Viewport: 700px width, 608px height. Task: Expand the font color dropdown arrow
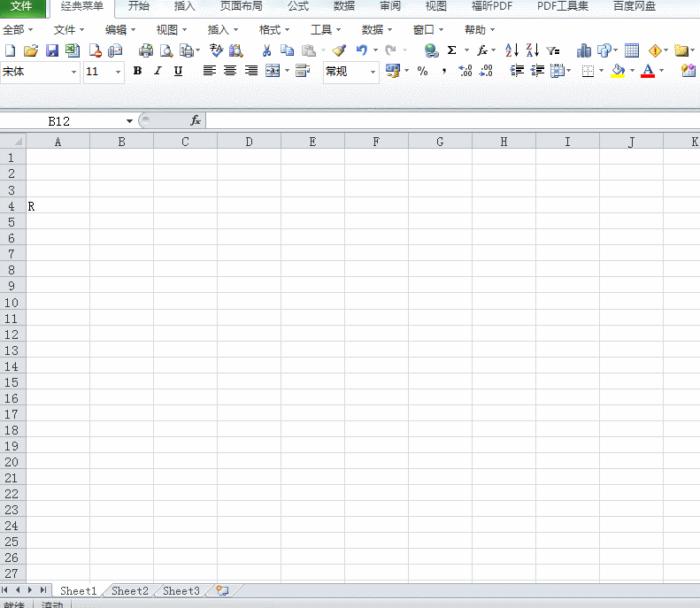click(662, 71)
